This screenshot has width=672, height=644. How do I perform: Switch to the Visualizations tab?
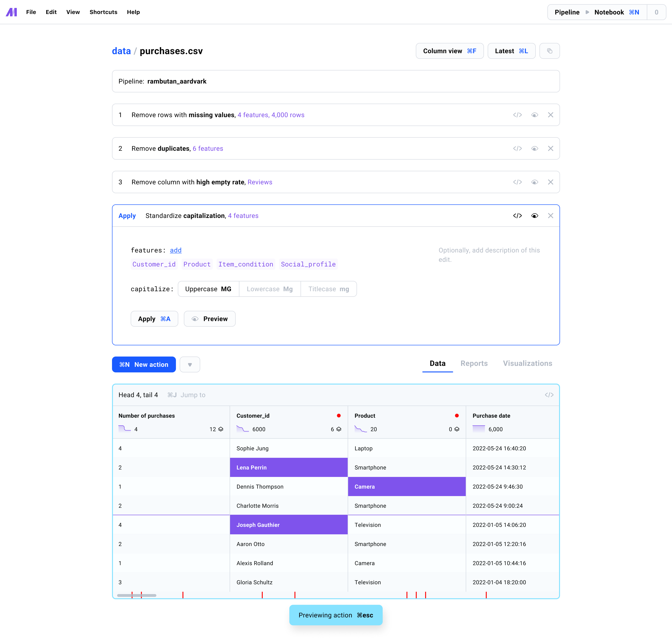coord(527,363)
